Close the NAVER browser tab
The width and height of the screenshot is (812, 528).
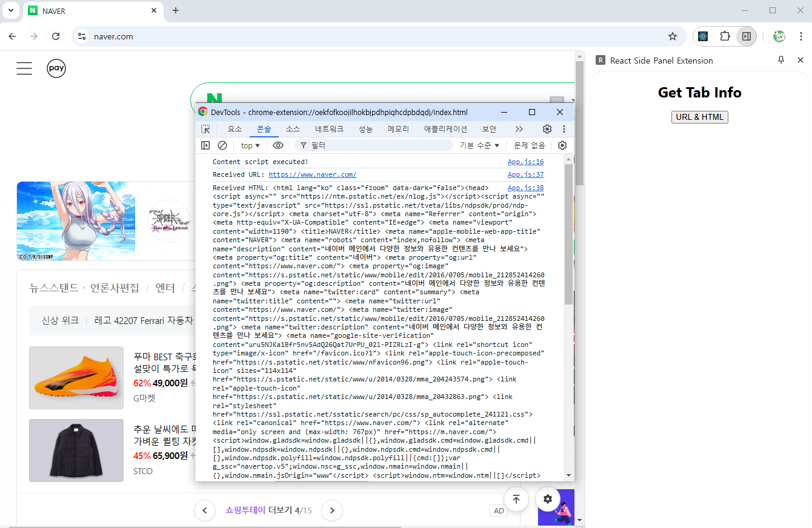(154, 10)
